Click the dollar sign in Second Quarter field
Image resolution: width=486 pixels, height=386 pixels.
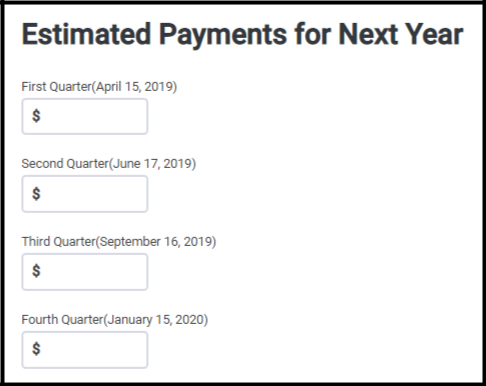click(36, 194)
